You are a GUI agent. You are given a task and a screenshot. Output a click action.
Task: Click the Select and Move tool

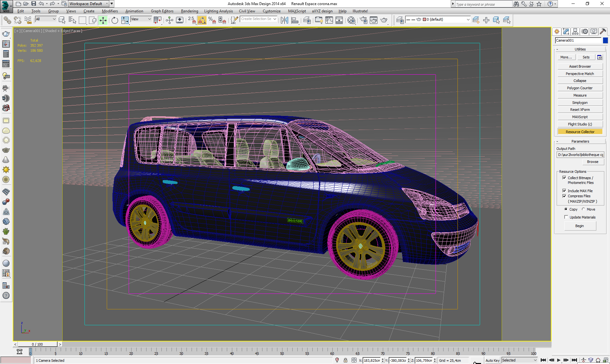click(x=103, y=20)
